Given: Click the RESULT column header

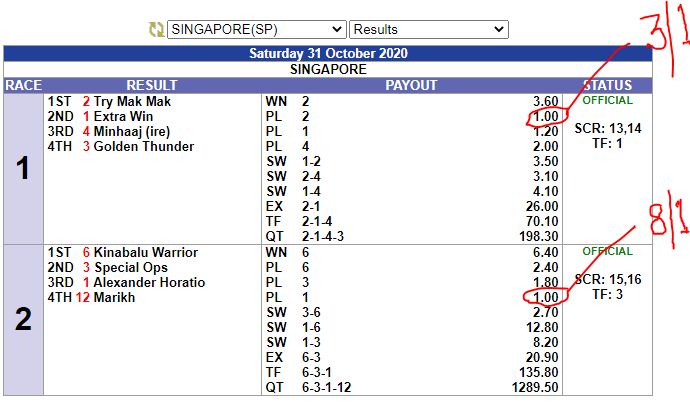Looking at the screenshot, I should click(x=152, y=86).
